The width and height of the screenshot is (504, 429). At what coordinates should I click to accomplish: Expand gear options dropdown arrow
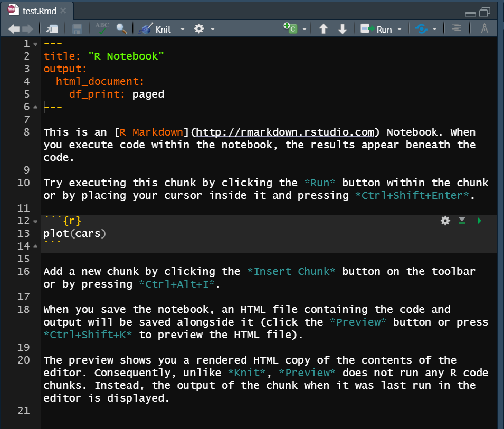(x=213, y=29)
